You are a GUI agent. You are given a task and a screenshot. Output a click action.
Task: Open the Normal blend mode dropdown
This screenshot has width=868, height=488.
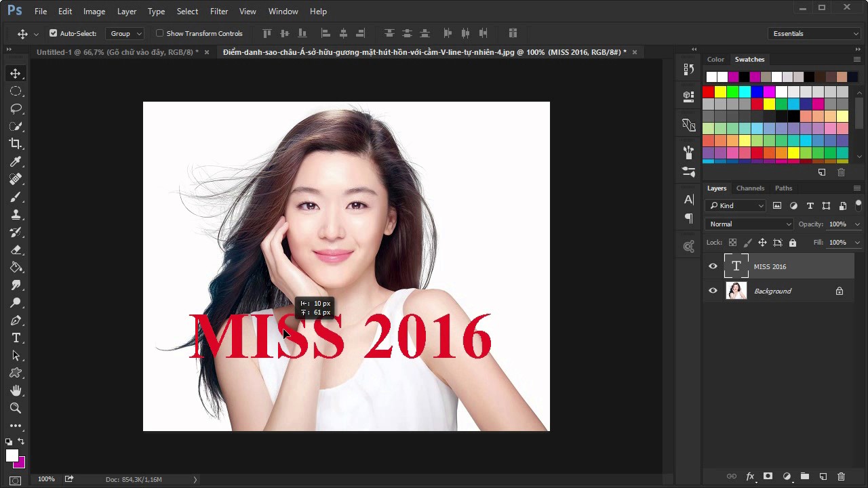pyautogui.click(x=749, y=224)
